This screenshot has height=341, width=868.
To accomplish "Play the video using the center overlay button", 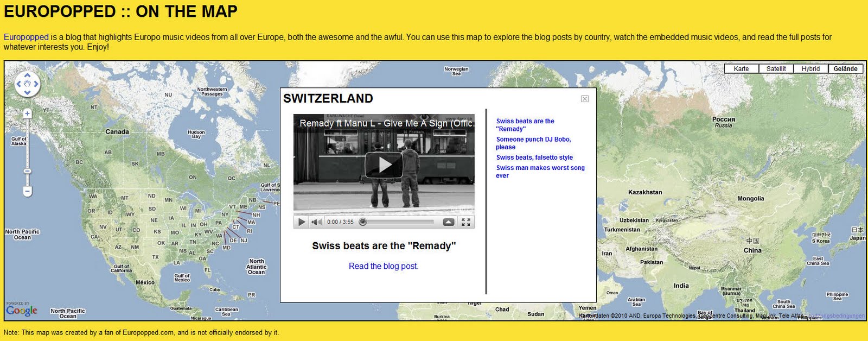I will tap(384, 165).
